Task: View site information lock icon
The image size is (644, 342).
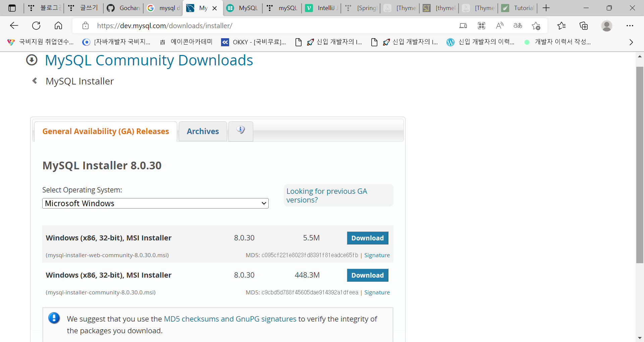Action: (x=86, y=25)
